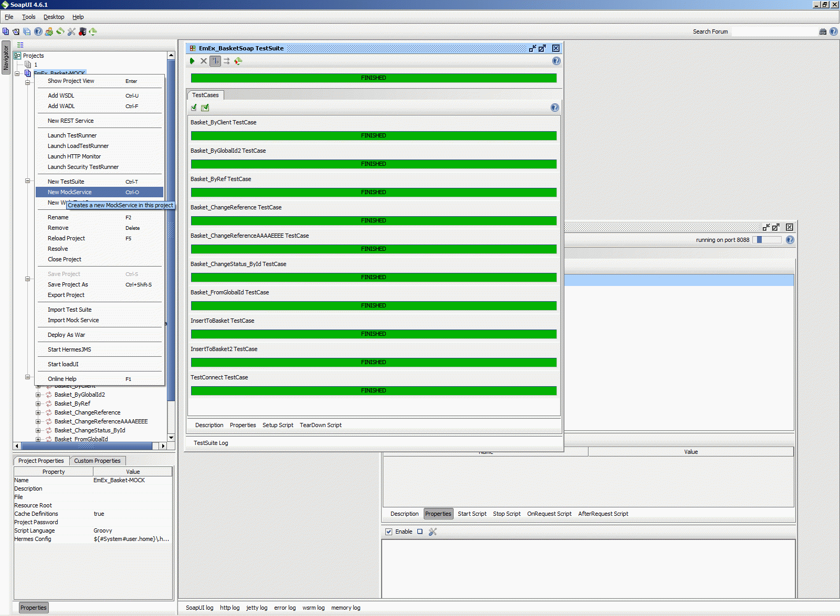840x616 pixels.
Task: Toggle sequential TestCase run mode button
Action: pos(215,61)
